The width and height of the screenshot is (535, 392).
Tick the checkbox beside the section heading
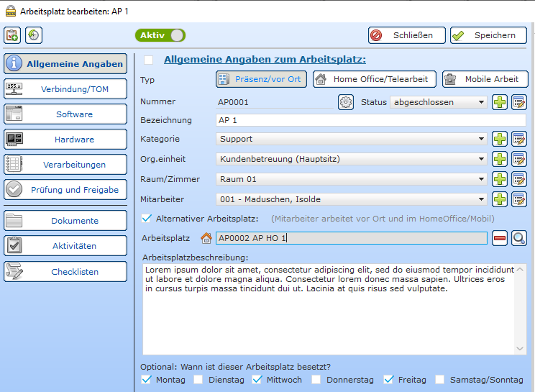point(148,60)
